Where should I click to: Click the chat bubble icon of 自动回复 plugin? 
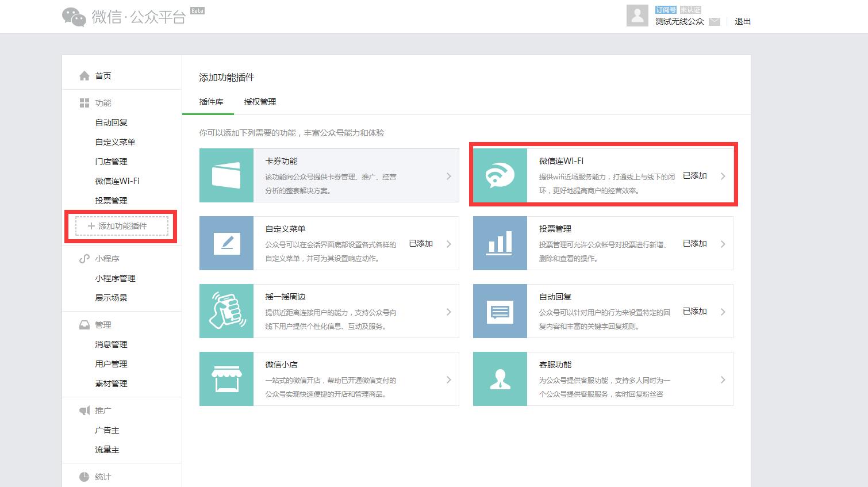click(x=500, y=312)
